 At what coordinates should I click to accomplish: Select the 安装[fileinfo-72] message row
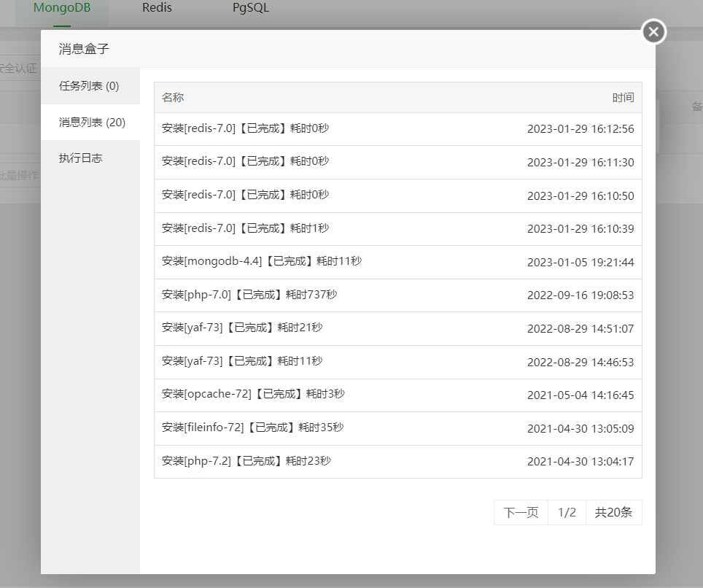398,428
